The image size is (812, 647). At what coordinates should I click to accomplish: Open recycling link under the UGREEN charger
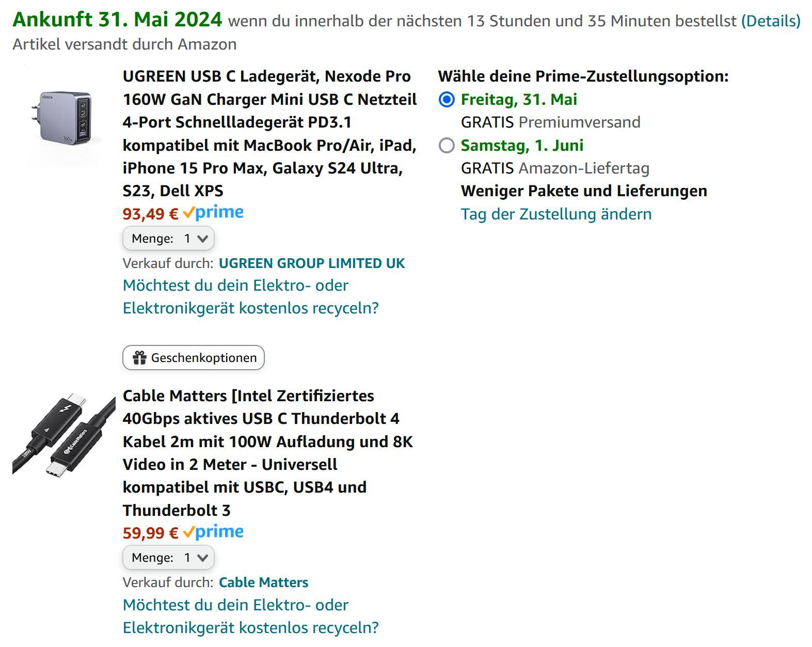coord(250,297)
